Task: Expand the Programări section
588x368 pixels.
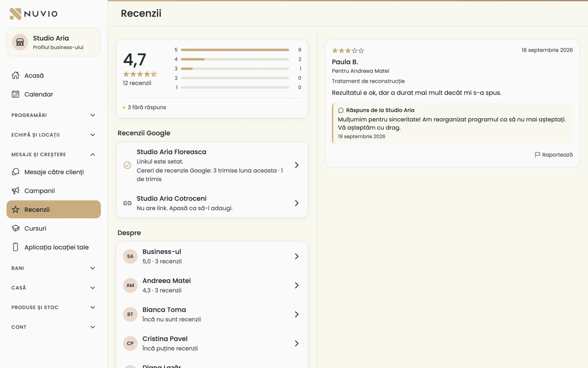Action: (x=54, y=115)
